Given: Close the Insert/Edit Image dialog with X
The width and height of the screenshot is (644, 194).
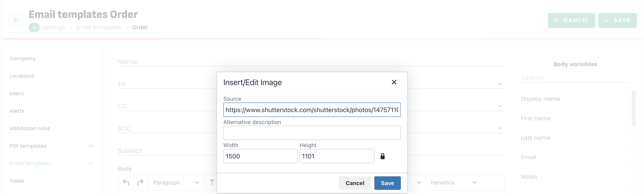Looking at the screenshot, I should tap(394, 82).
